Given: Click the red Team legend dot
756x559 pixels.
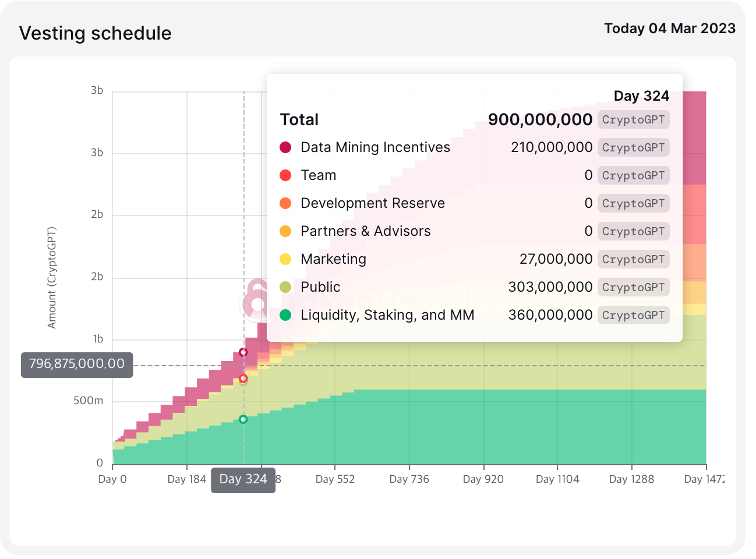Looking at the screenshot, I should 285,175.
